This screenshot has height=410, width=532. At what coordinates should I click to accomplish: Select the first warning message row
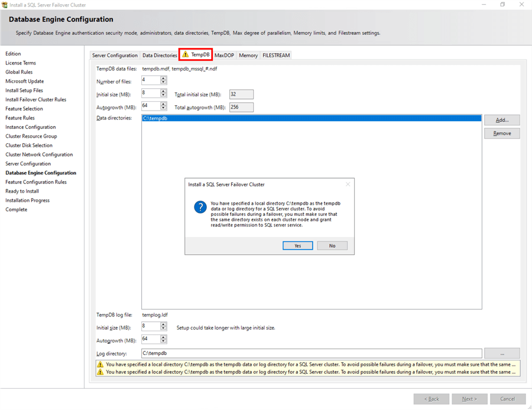(x=307, y=364)
